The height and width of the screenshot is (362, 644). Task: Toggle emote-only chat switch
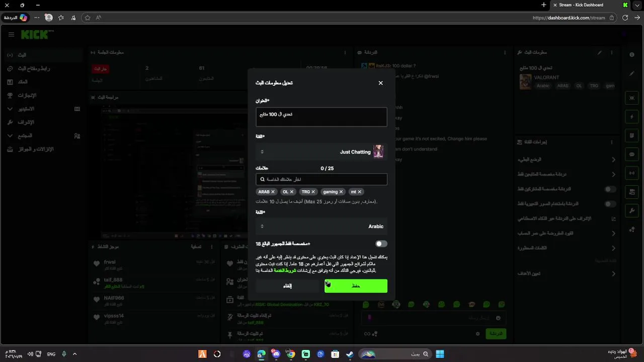tap(610, 204)
